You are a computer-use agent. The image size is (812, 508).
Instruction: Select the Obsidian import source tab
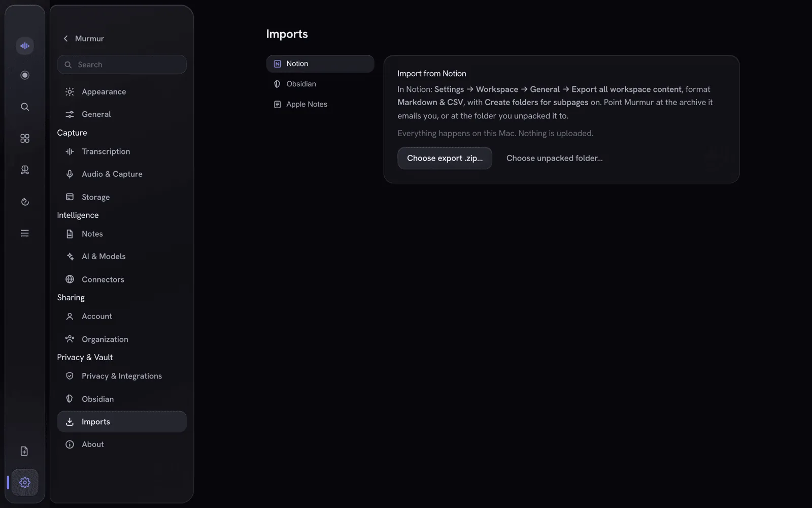[x=320, y=84]
